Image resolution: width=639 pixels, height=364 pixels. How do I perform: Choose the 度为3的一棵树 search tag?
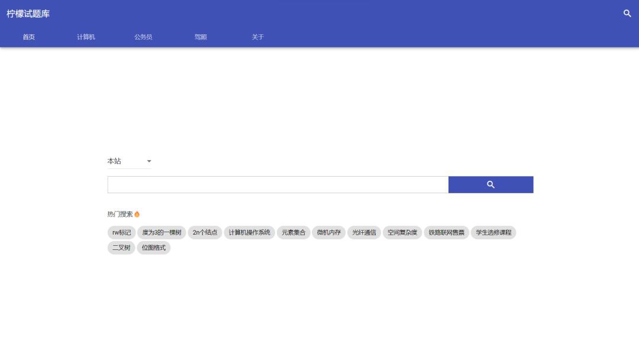(162, 232)
